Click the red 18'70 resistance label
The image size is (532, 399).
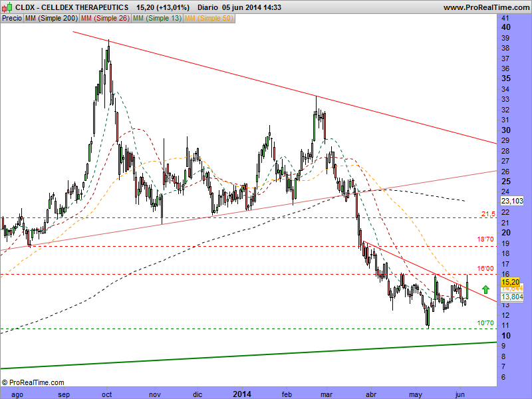pyautogui.click(x=485, y=239)
